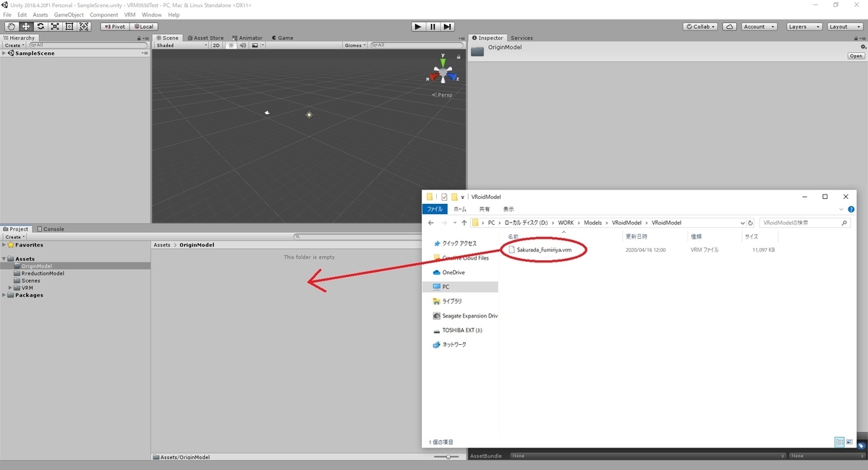Toggle Local/Global handle rotation
This screenshot has height=470, width=868.
click(143, 27)
